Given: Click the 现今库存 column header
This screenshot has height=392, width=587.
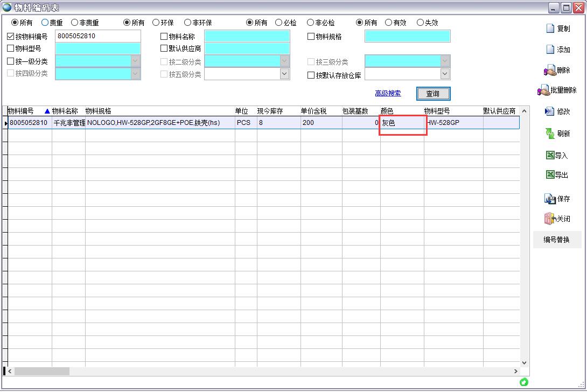Looking at the screenshot, I should coord(270,111).
